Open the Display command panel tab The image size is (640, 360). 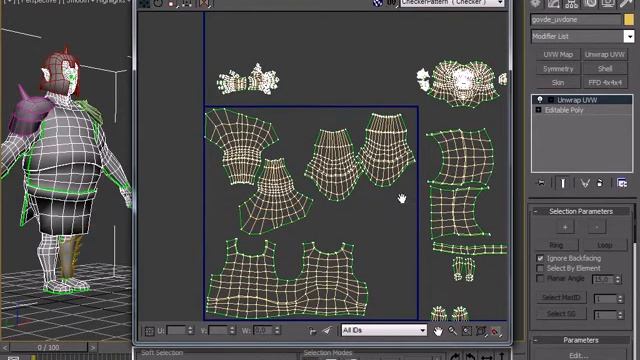point(607,3)
